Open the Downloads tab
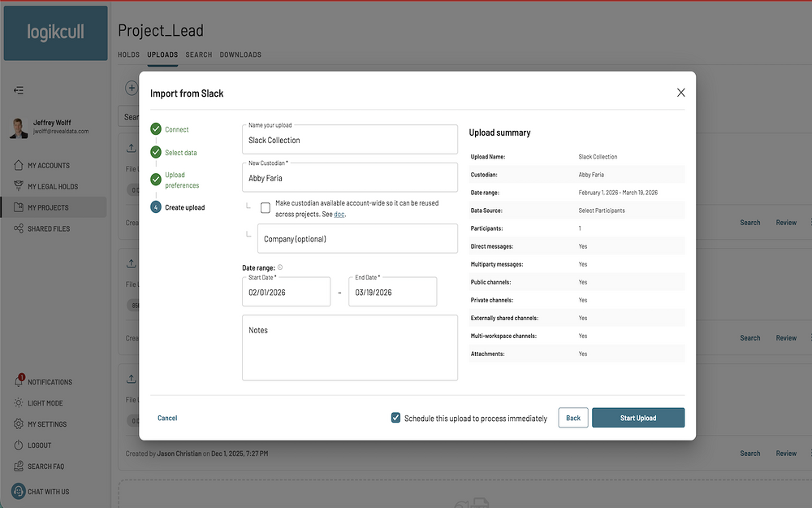 [240, 54]
